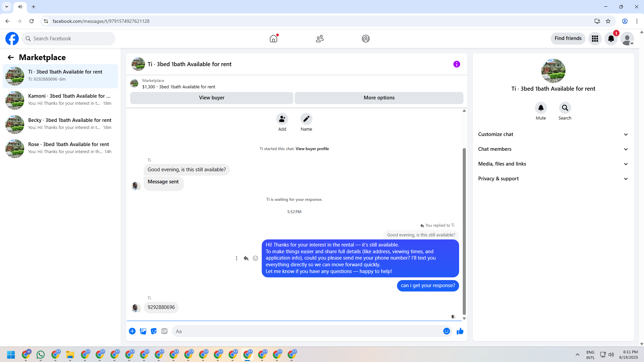Click 'Good evening, is this still available?' message
The width and height of the screenshot is (644, 362).
[x=187, y=170]
